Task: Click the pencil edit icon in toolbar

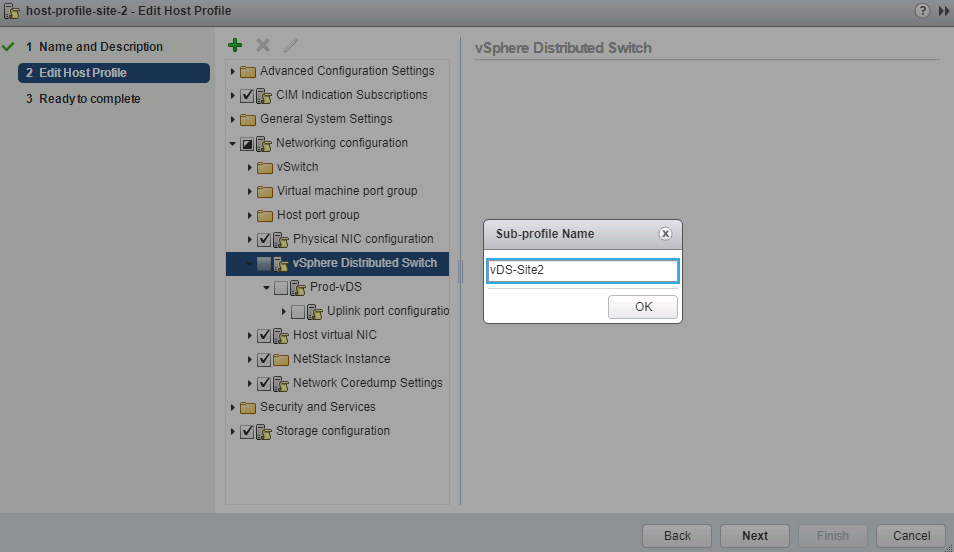Action: click(x=291, y=45)
